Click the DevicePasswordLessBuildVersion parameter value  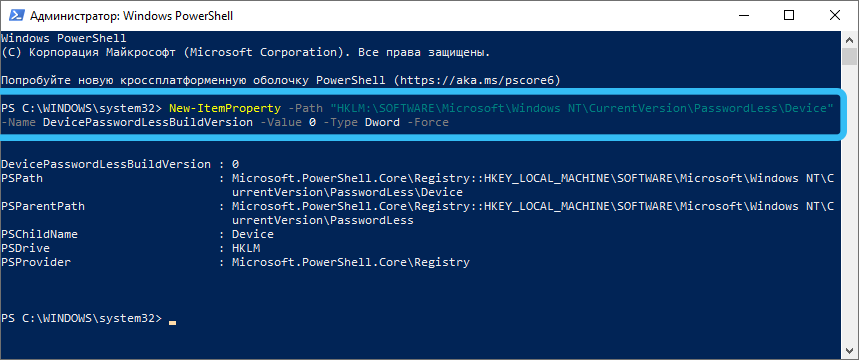coord(148,123)
